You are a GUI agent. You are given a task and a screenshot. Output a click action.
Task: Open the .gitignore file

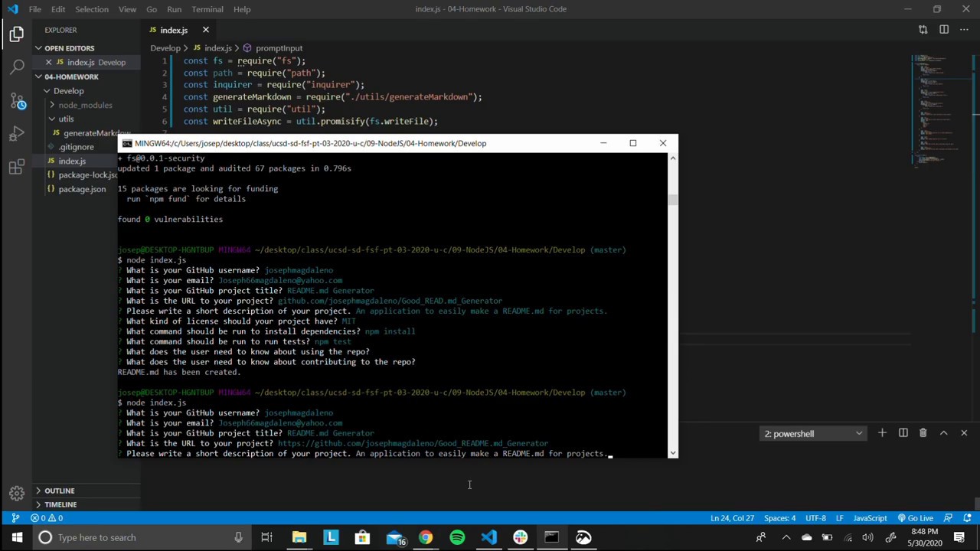[x=76, y=147]
